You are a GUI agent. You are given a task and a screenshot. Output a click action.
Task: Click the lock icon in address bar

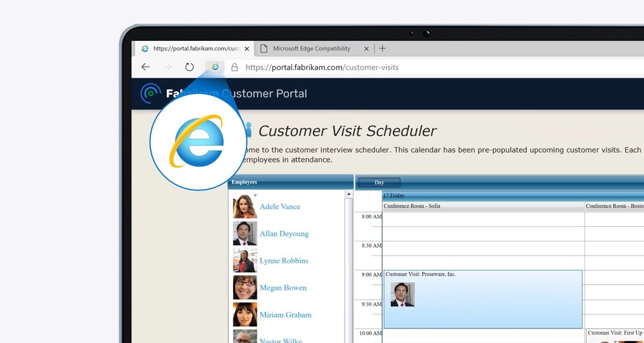(x=234, y=68)
